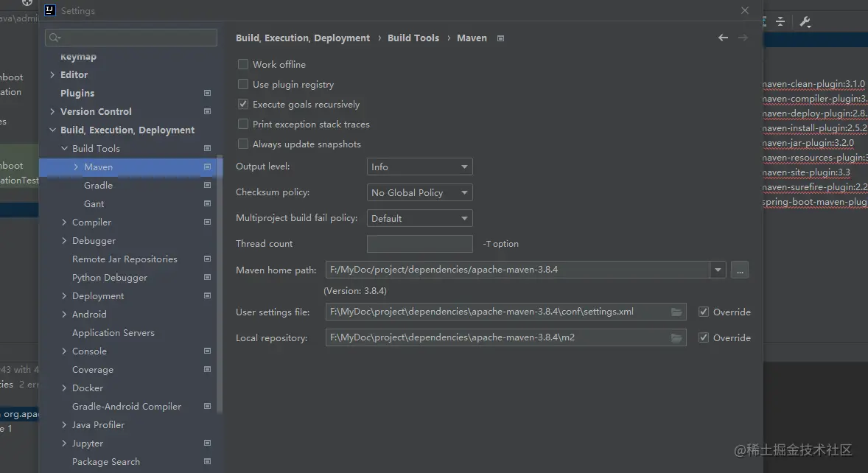
Task: Click the folder icon in User settings file field
Action: [x=676, y=312]
